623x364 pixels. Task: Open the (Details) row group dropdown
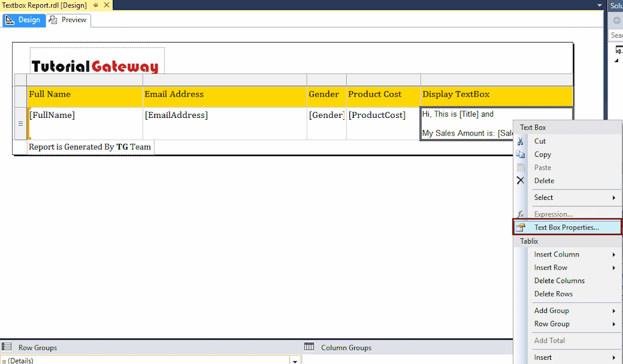(x=294, y=360)
